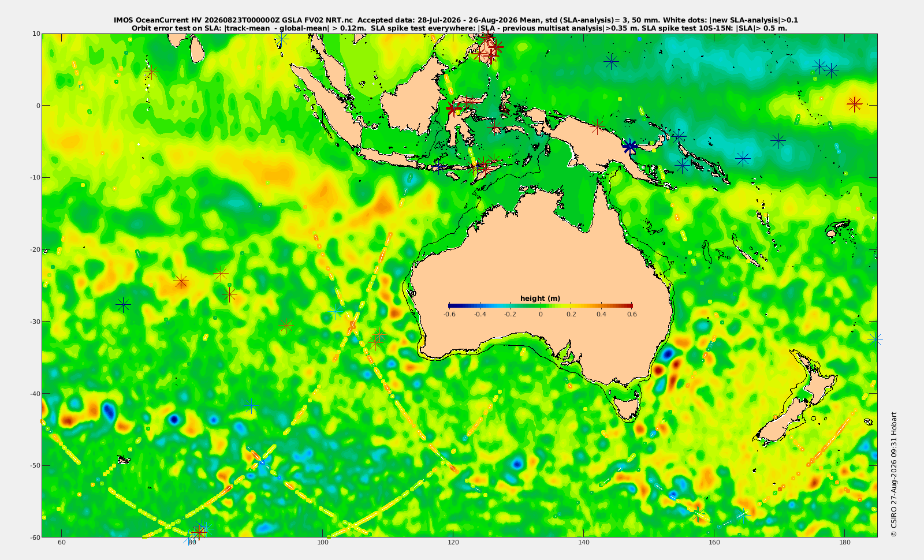Viewport: 924px width, 560px height.
Task: Click the height (m) colorbar label
Action: [540, 298]
